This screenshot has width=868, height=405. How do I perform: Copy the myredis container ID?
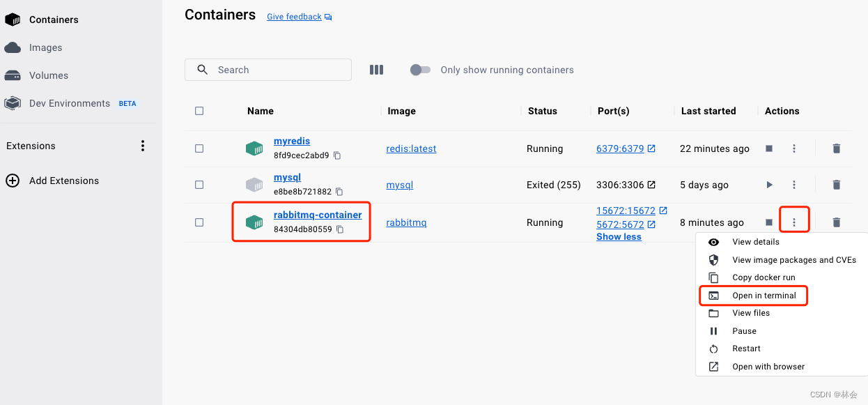(337, 155)
